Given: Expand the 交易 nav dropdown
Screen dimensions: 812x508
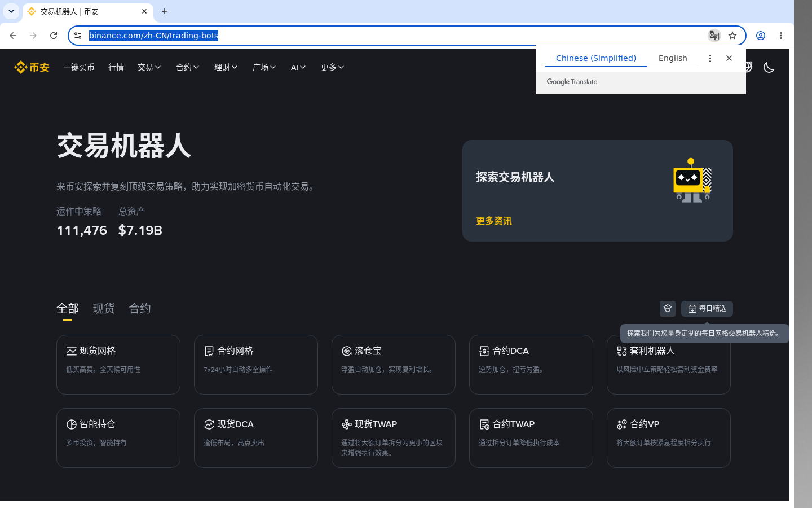Looking at the screenshot, I should click(149, 67).
